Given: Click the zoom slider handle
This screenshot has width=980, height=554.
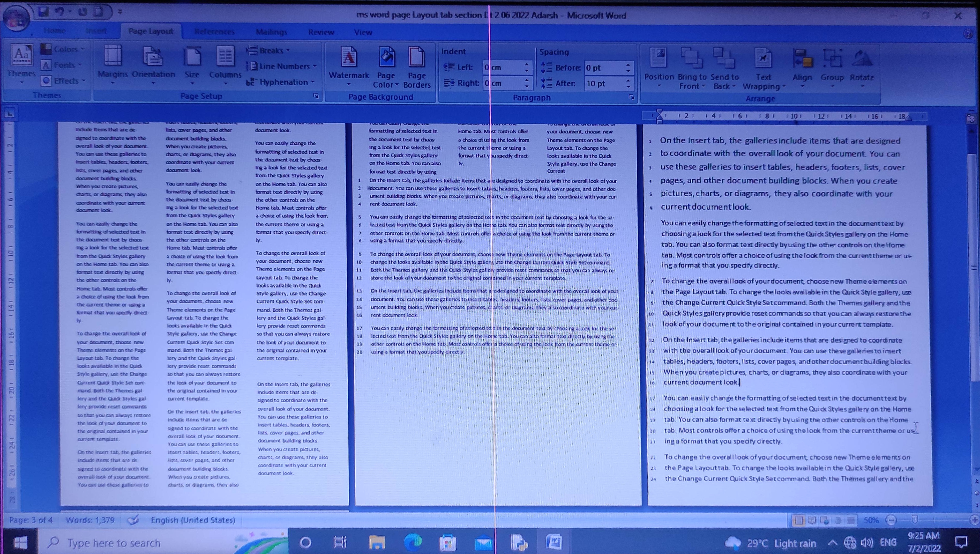Looking at the screenshot, I should (x=915, y=520).
